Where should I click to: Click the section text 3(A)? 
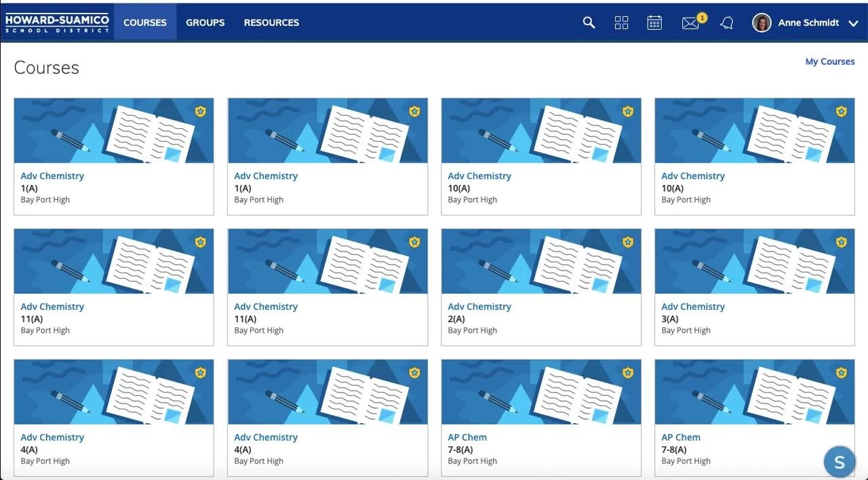tap(670, 319)
